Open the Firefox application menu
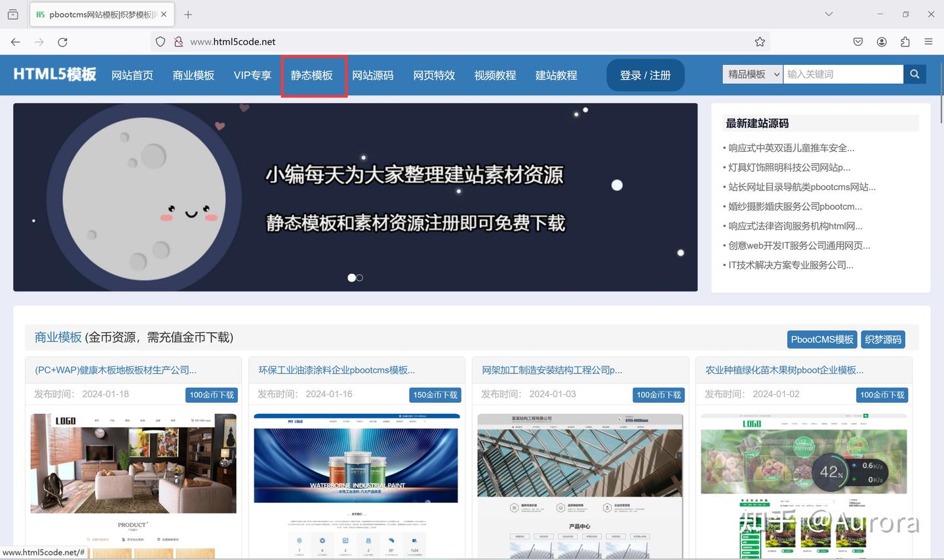The width and height of the screenshot is (944, 560). pos(929,41)
